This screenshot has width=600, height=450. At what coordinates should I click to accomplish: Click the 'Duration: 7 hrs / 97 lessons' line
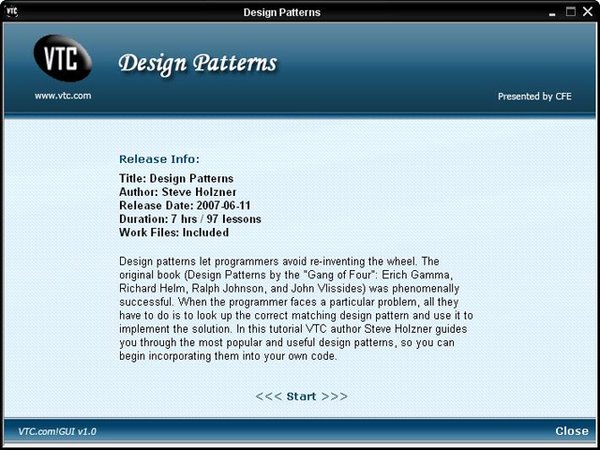(190, 218)
